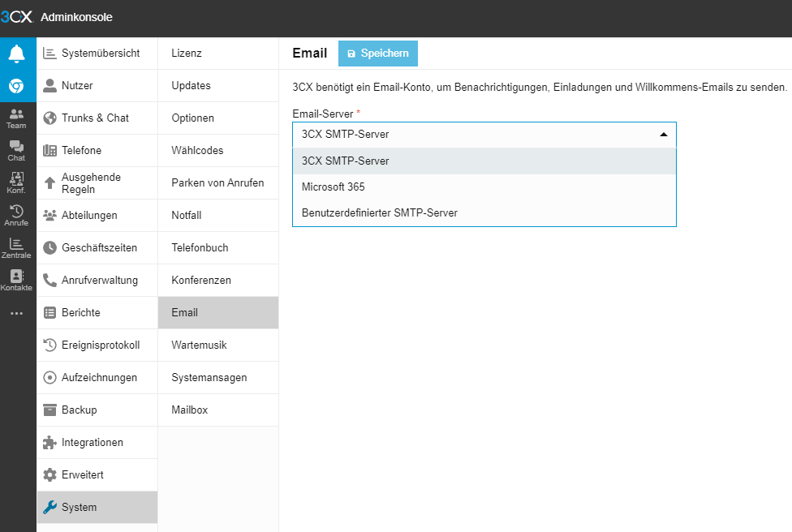Image resolution: width=792 pixels, height=532 pixels.
Task: Click the Trunks & Chat globe icon
Action: coord(49,118)
